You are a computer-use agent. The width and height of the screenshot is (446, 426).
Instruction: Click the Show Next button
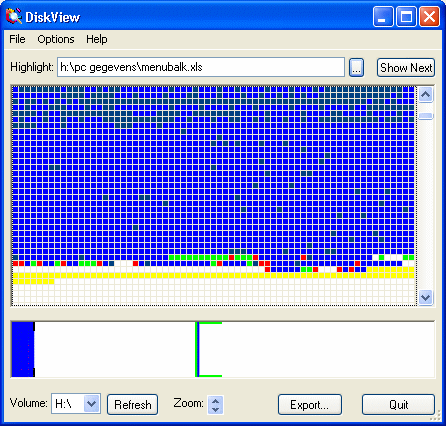point(406,68)
